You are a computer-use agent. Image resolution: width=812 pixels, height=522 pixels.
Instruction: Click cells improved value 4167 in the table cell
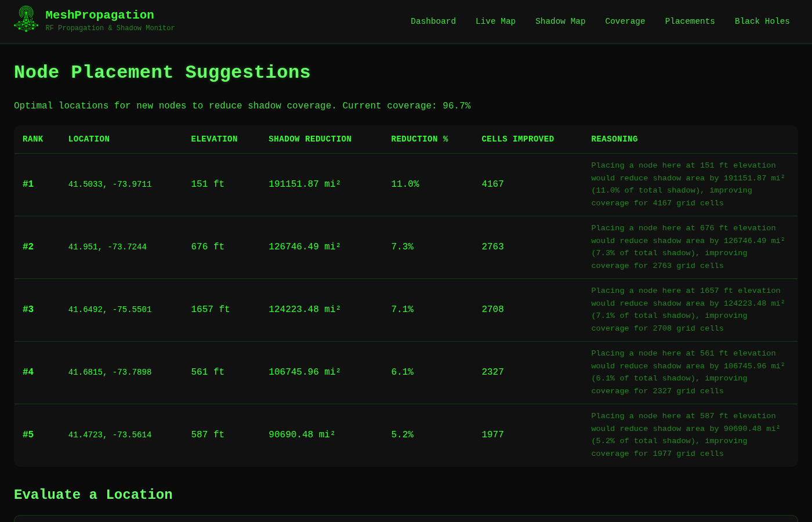(492, 184)
